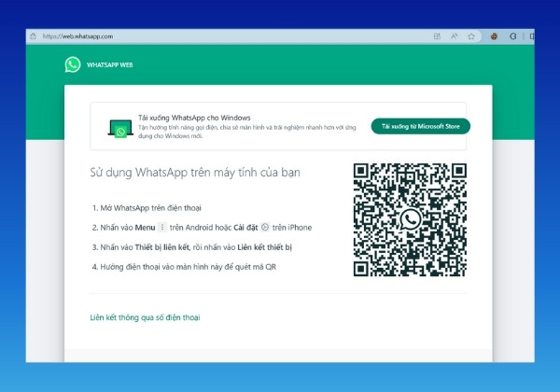
Task: Click the QR code image
Action: click(410, 219)
